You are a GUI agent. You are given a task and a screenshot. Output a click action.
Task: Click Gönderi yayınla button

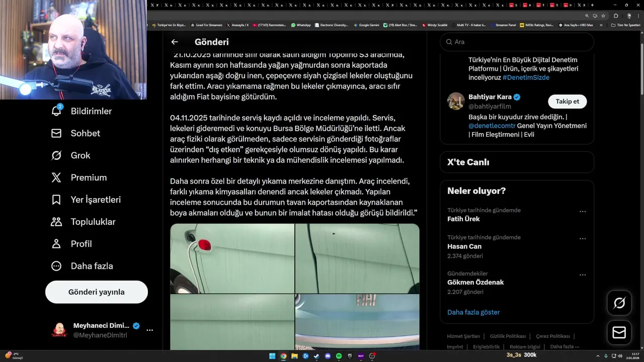coord(97,292)
